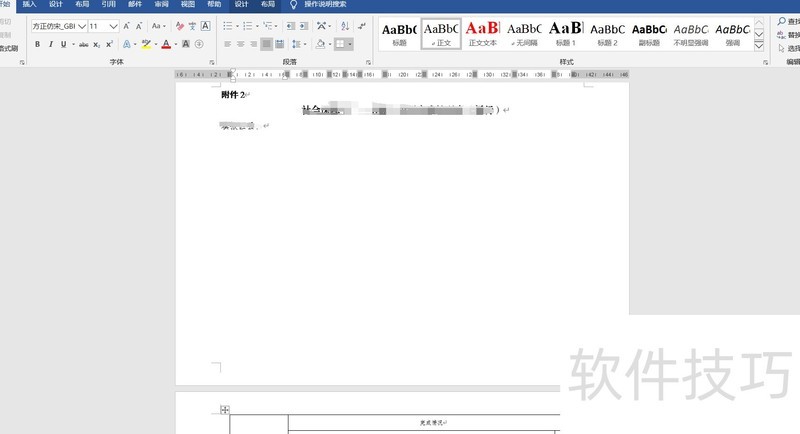Open the View tab
Image resolution: width=800 pixels, height=434 pixels.
click(188, 4)
